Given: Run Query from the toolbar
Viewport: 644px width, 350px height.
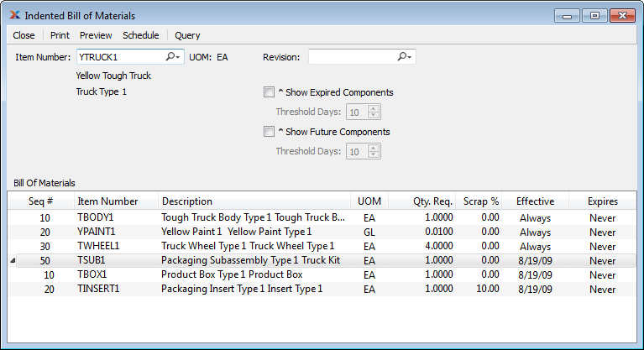Looking at the screenshot, I should pyautogui.click(x=187, y=35).
